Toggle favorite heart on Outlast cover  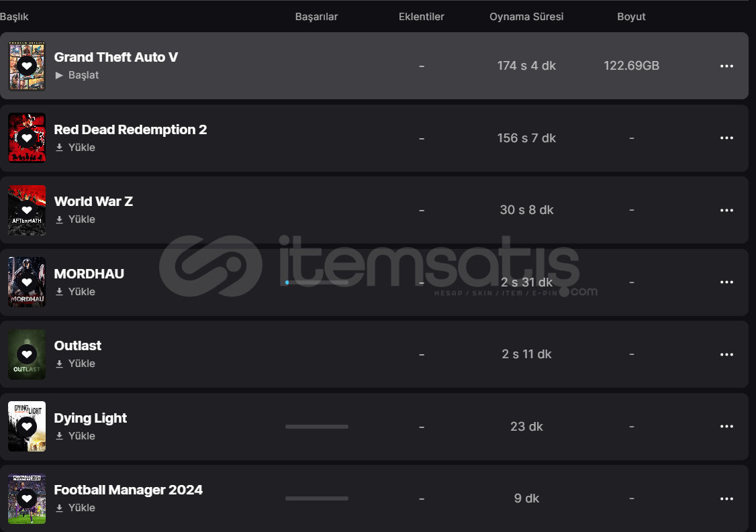[27, 354]
